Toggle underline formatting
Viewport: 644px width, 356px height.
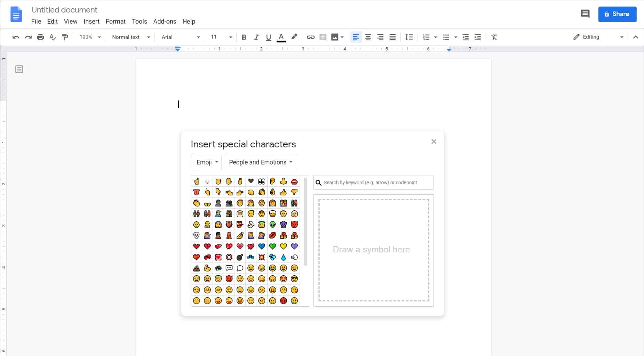[x=268, y=37]
